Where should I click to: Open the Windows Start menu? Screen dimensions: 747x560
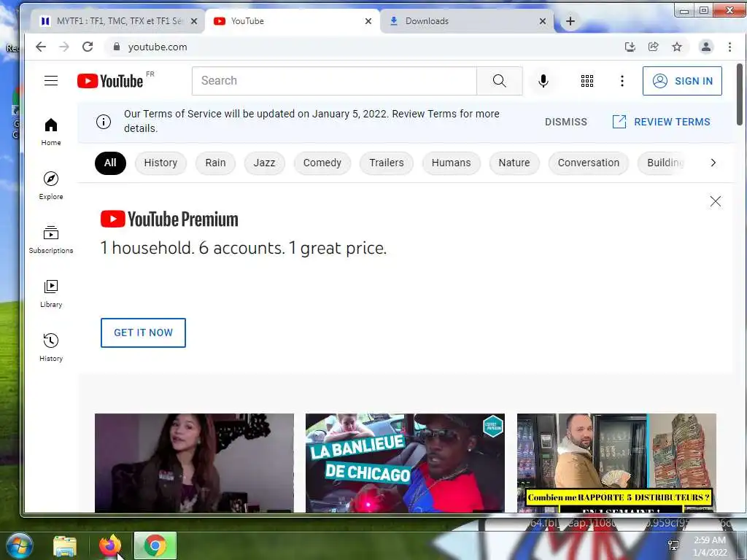coord(20,545)
